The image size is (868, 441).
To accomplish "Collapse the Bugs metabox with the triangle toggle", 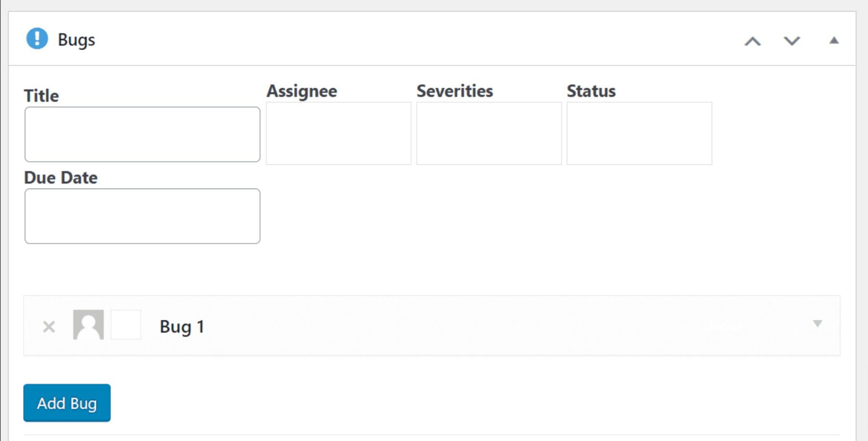I will pos(833,41).
